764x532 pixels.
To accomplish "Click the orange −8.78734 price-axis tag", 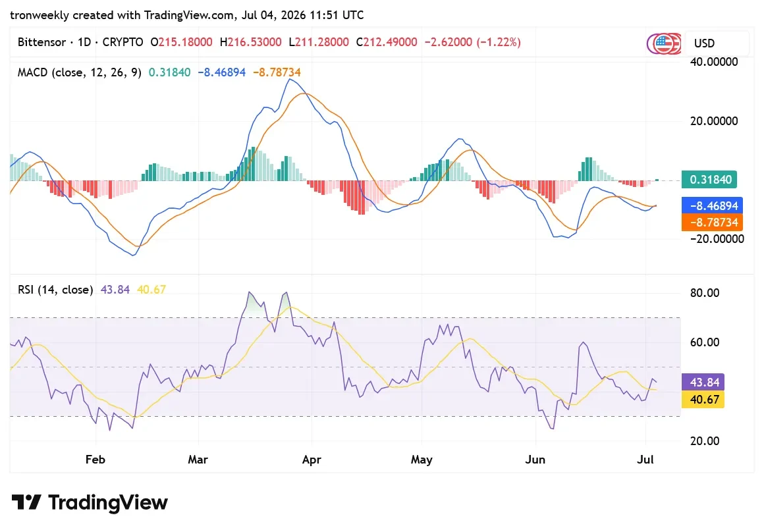I will click(x=713, y=223).
